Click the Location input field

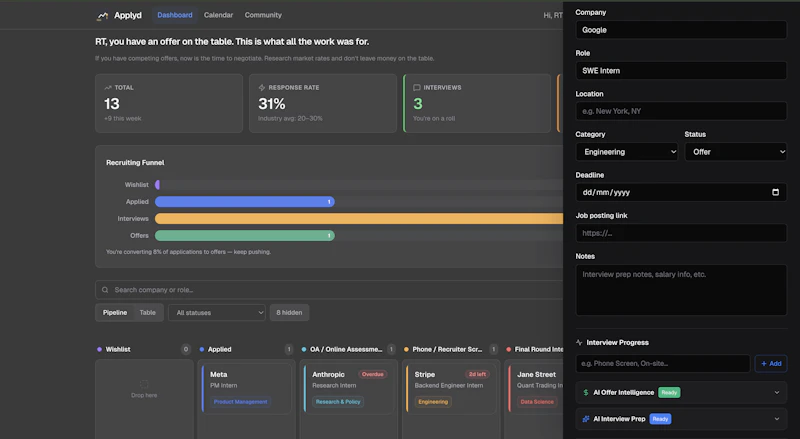[x=681, y=111]
